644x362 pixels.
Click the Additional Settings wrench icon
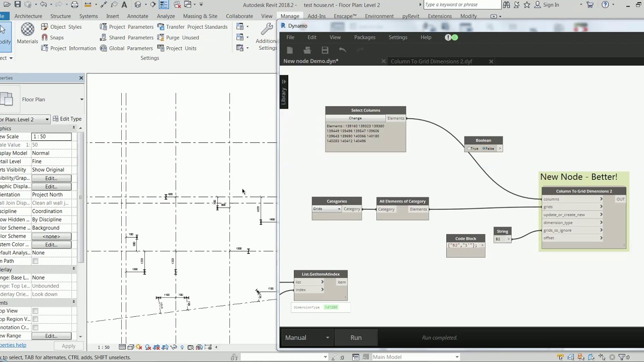click(267, 30)
